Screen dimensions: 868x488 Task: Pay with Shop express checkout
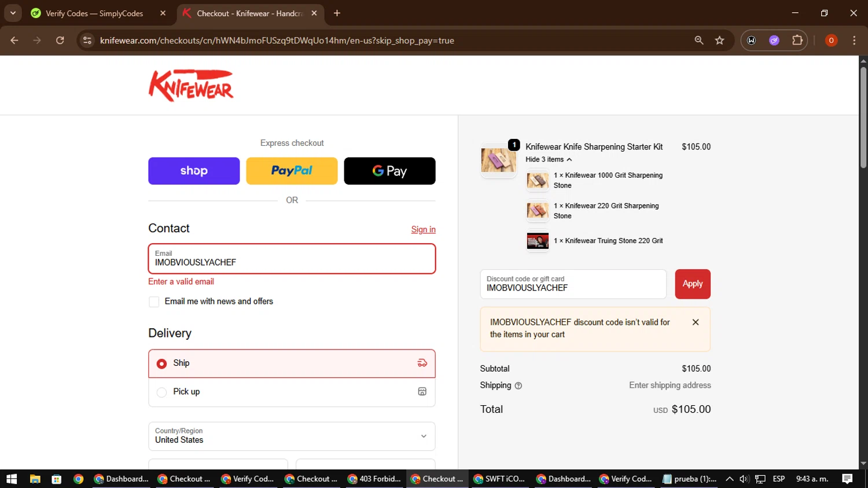pyautogui.click(x=194, y=171)
